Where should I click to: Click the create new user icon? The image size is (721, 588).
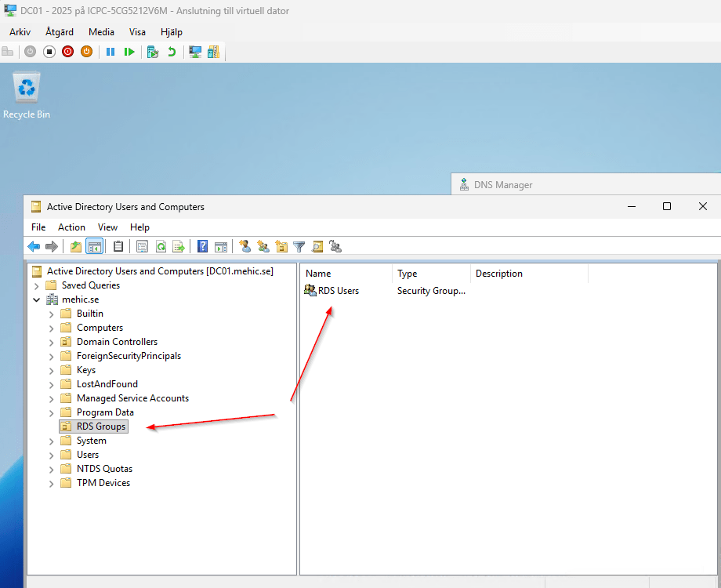click(245, 247)
